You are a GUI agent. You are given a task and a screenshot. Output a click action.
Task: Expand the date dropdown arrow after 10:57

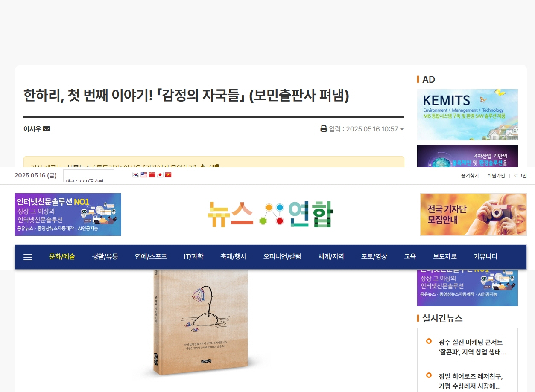[x=402, y=129]
